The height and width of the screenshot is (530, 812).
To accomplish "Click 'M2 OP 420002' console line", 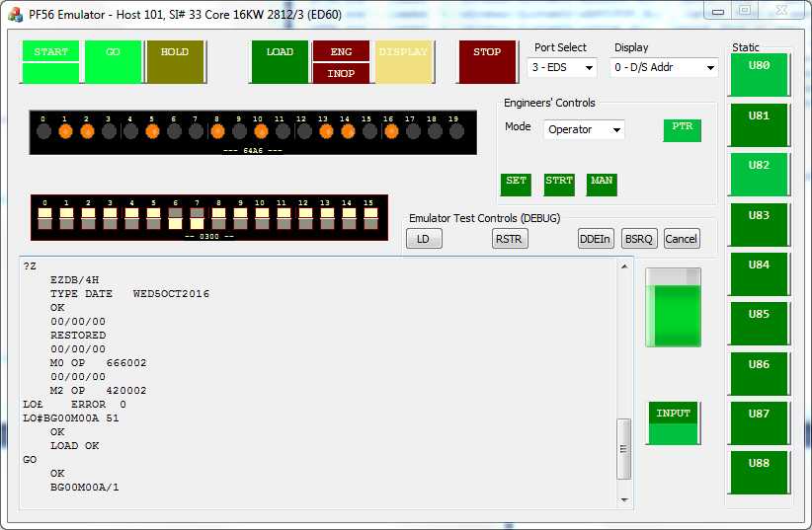I will click(x=98, y=390).
